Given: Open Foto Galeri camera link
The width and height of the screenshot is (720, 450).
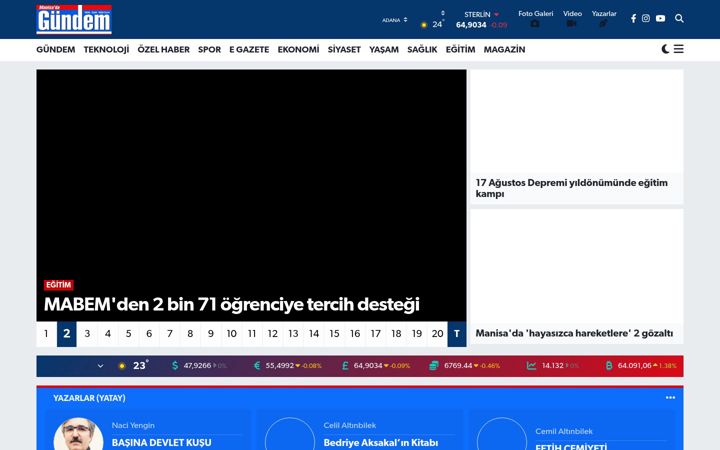Looking at the screenshot, I should 535,18.
